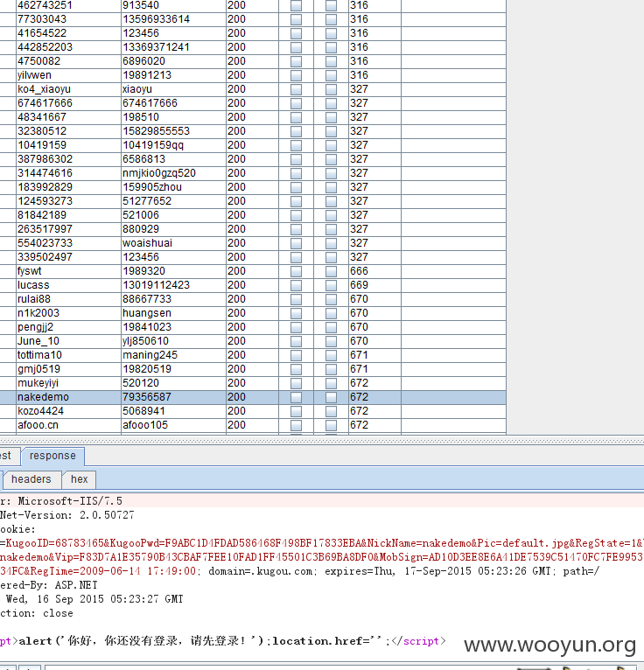The image size is (644, 670).
Task: Select password cell 913540
Action: click(x=173, y=5)
